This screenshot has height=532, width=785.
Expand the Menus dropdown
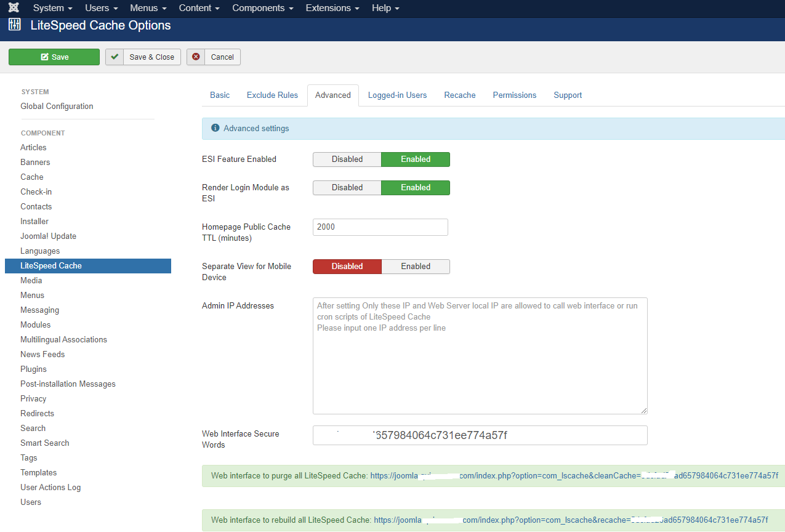[x=148, y=8]
